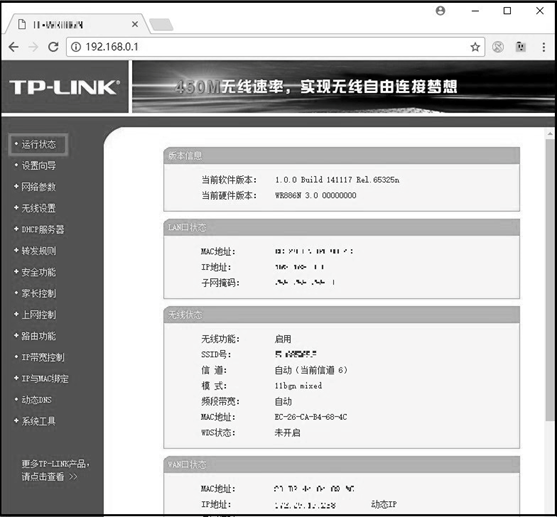Reload the router page
The height and width of the screenshot is (517, 557).
(x=53, y=47)
